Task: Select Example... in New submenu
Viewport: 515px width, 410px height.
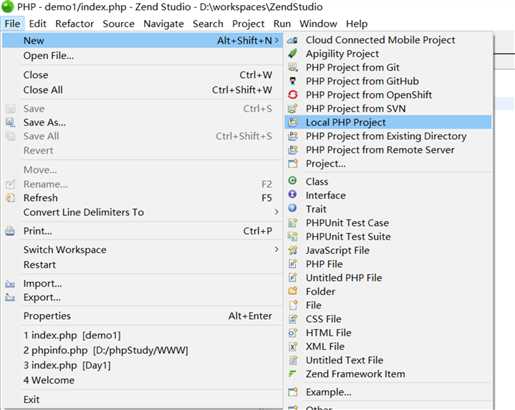Action: tap(388, 392)
